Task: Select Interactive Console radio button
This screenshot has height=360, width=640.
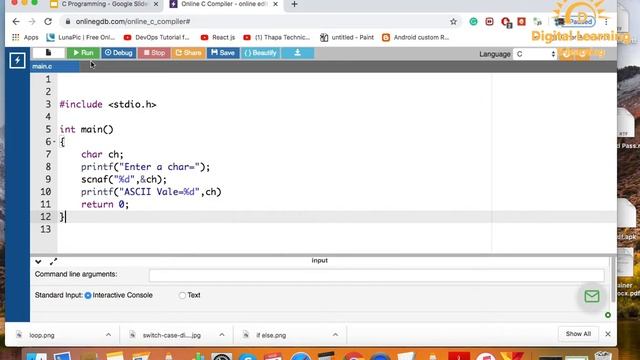Action: click(88, 296)
